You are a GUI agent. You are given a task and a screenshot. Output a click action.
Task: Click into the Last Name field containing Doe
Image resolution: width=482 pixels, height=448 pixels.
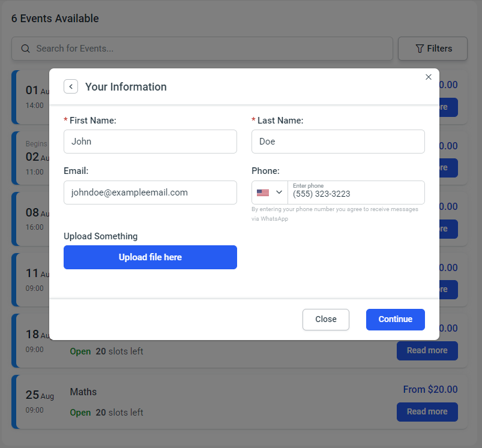[338, 142]
